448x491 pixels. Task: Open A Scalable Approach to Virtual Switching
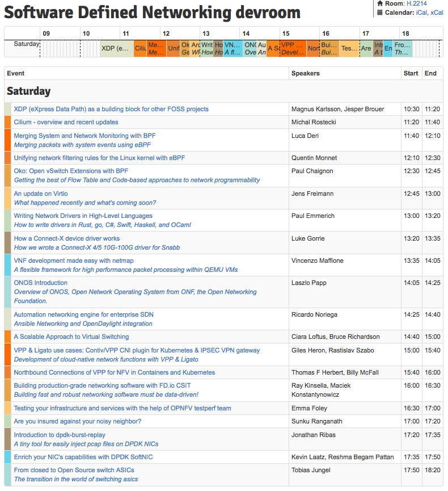[x=71, y=337]
